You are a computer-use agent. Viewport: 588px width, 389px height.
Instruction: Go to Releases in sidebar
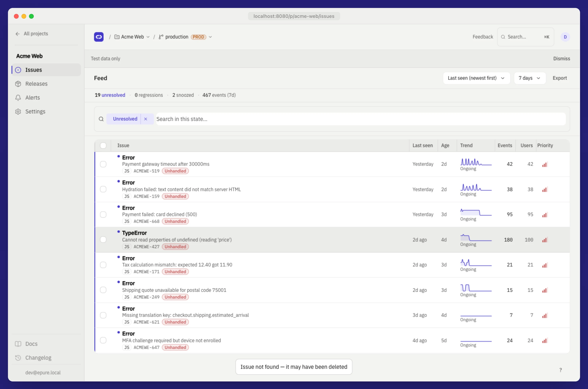(x=46, y=84)
